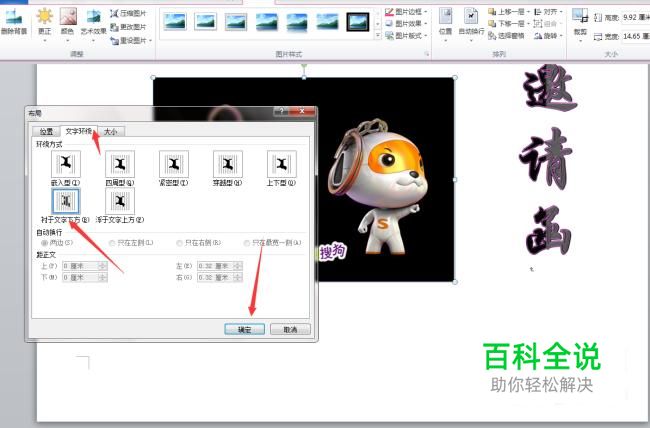Apply the black framed picture style thumbnail
The height and width of the screenshot is (428, 650).
point(358,22)
